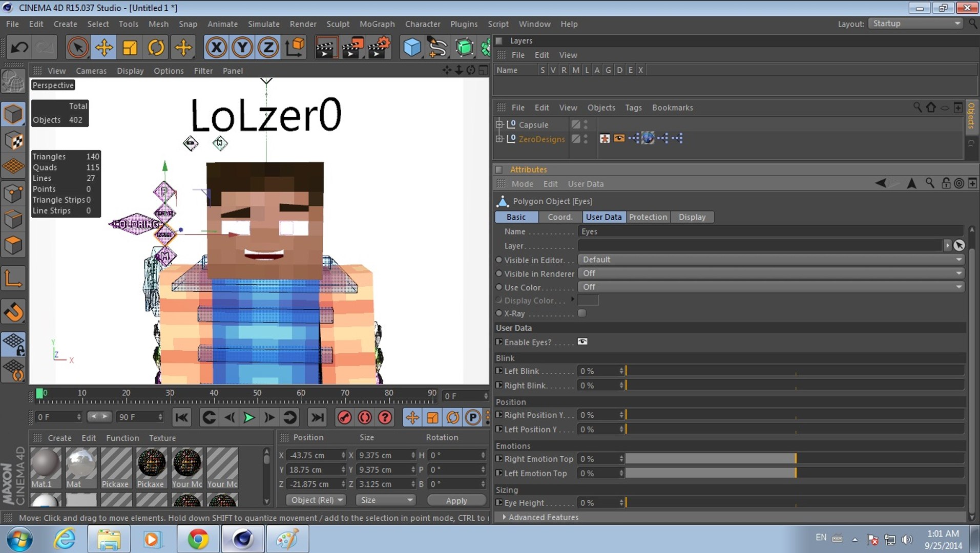This screenshot has width=980, height=553.
Task: Open the MoGraph menu
Action: click(x=377, y=24)
